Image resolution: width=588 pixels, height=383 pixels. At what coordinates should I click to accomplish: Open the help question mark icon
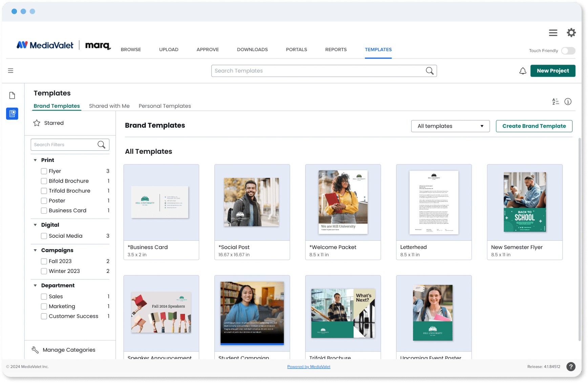(571, 367)
